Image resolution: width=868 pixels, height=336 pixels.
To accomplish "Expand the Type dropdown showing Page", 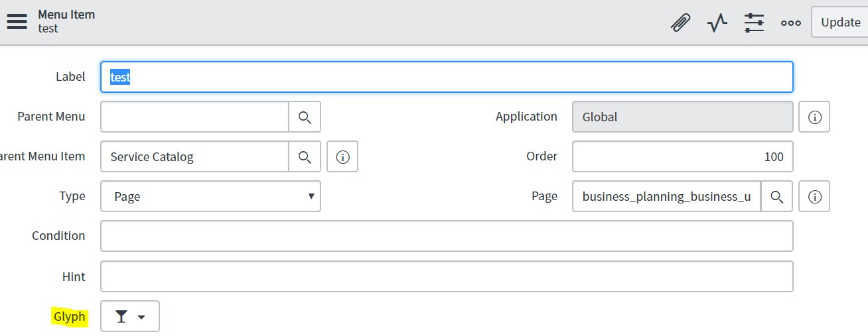I will tap(210, 196).
